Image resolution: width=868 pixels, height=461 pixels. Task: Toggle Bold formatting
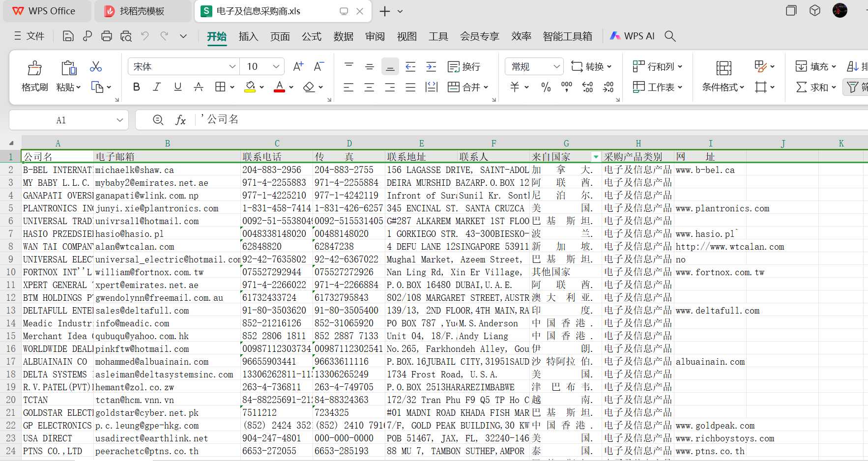click(137, 87)
